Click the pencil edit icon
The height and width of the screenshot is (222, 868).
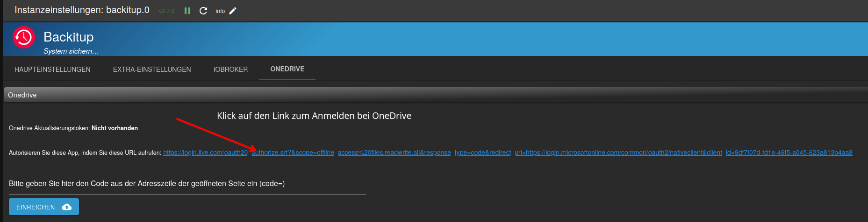tap(233, 11)
